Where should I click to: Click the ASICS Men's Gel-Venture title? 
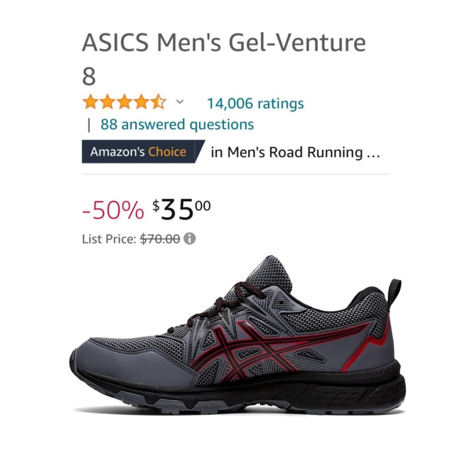click(x=224, y=43)
